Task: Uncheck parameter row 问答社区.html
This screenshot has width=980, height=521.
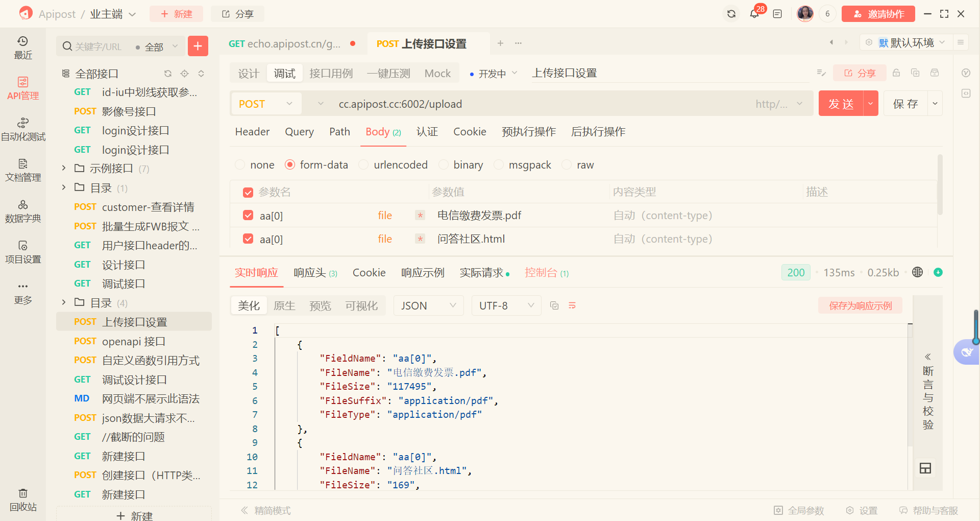Action: 248,239
